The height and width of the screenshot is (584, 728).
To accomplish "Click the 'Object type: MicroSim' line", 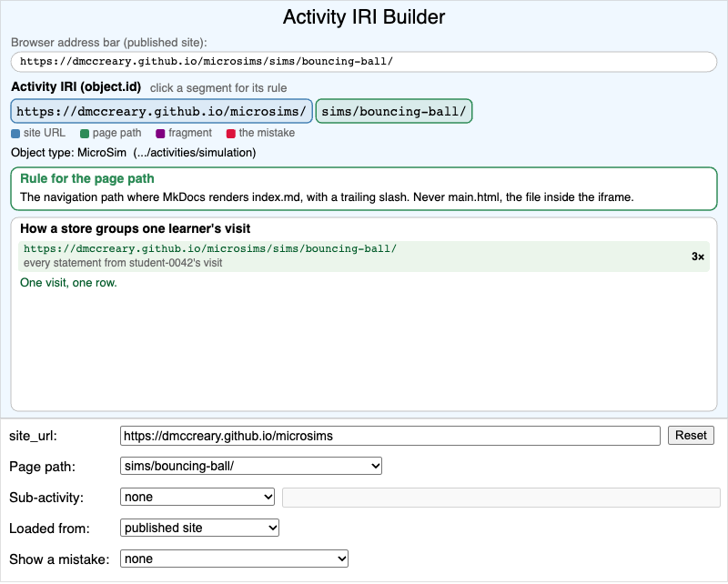I will (x=134, y=153).
